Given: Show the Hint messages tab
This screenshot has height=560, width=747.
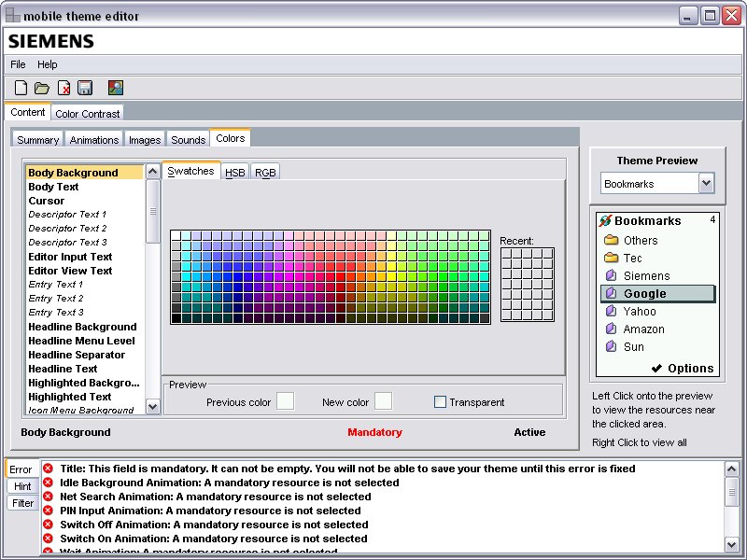Looking at the screenshot, I should click(x=22, y=486).
